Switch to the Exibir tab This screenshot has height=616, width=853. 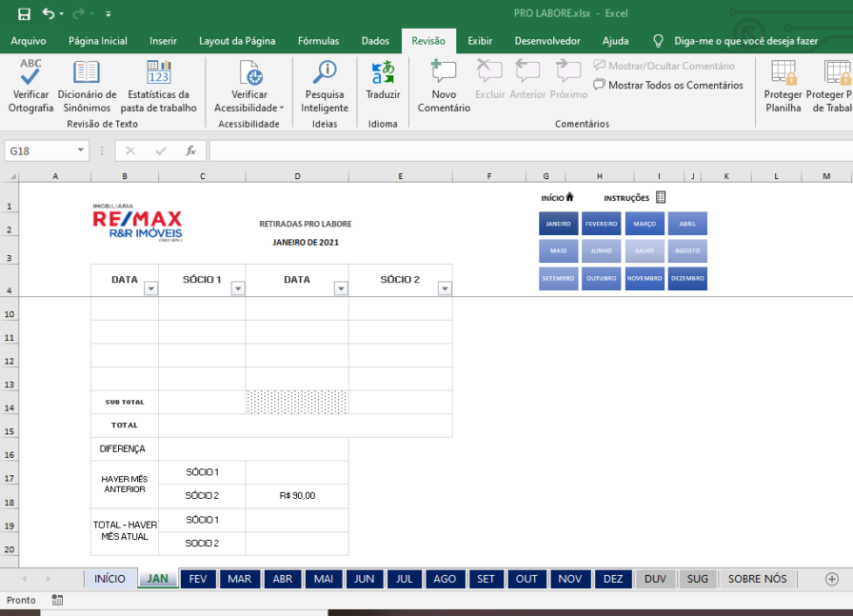pos(480,41)
